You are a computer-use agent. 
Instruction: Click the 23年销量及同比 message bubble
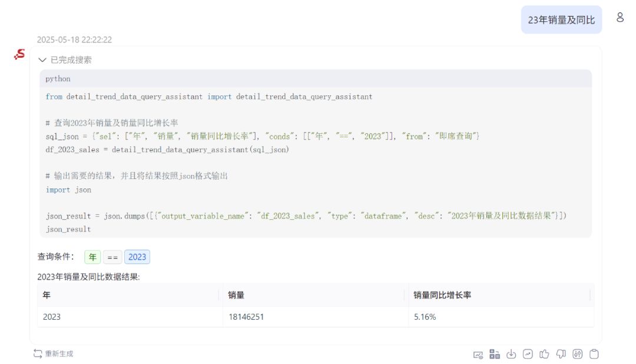[561, 20]
